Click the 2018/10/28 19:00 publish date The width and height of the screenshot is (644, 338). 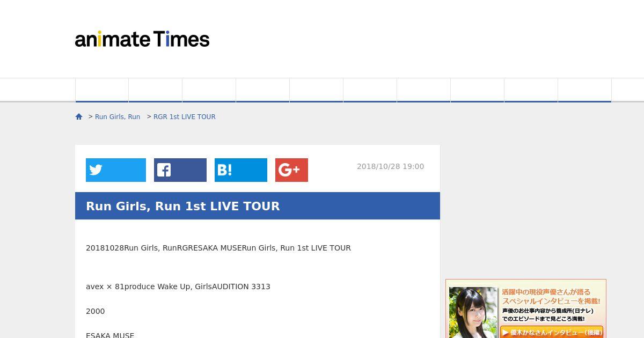point(391,166)
